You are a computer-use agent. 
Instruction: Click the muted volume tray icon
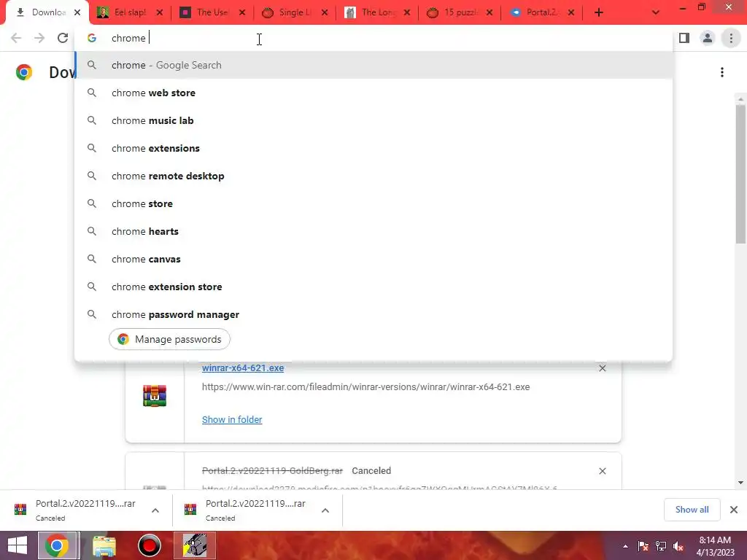coord(678,546)
